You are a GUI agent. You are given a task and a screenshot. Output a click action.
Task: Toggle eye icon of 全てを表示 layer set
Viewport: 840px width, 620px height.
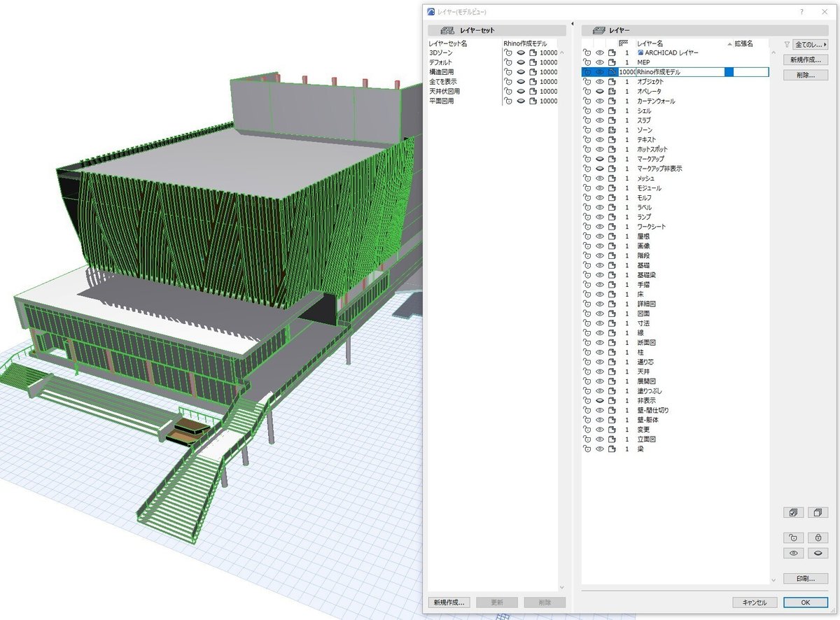point(521,82)
